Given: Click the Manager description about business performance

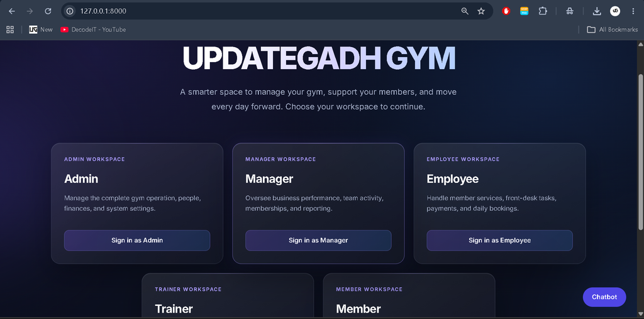Looking at the screenshot, I should click(314, 203).
